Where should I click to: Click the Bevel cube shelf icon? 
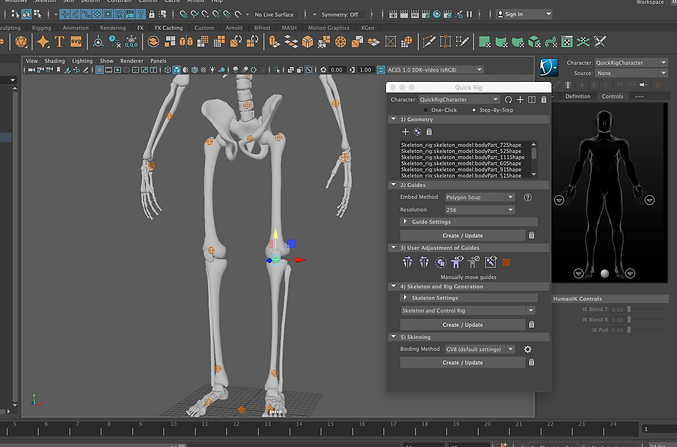coord(307,42)
